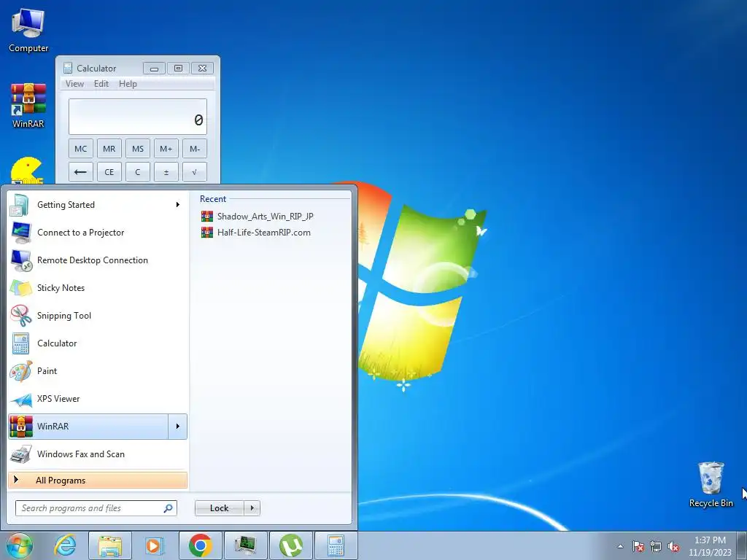Viewport: 747px width, 560px height.
Task: Click the Calculator display field
Action: (138, 117)
